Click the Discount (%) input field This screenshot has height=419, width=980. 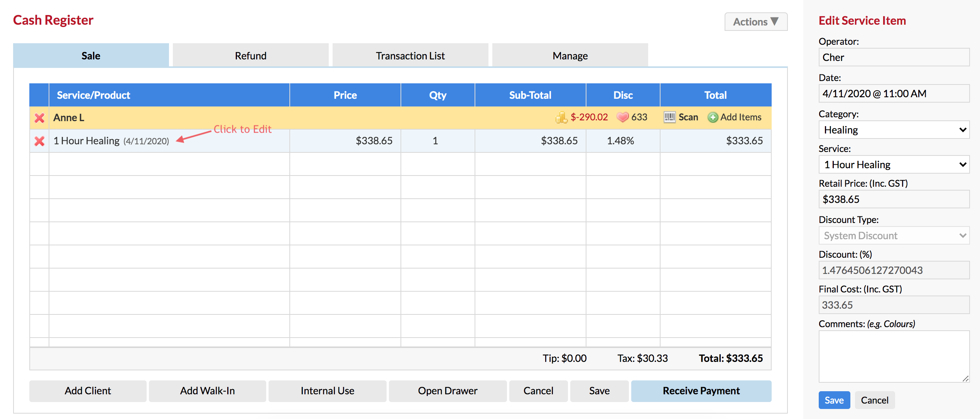(x=894, y=270)
